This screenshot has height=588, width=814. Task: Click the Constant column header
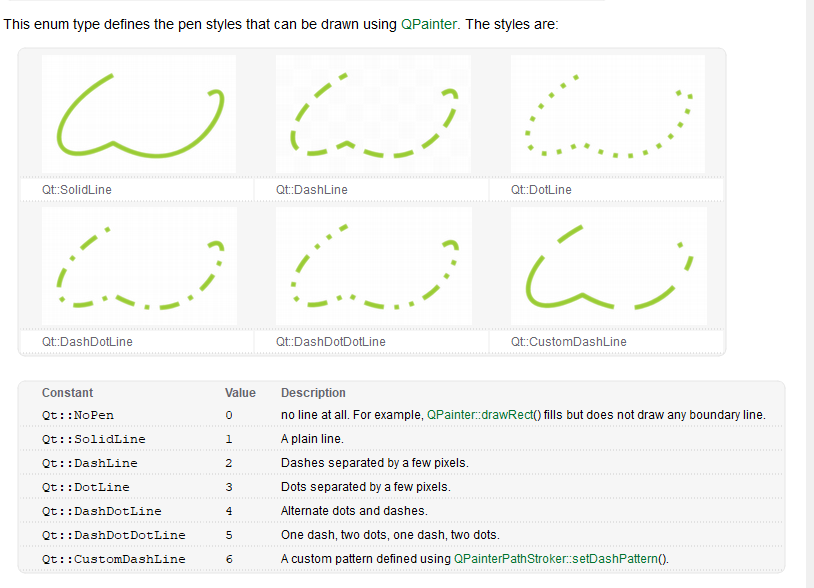(67, 393)
